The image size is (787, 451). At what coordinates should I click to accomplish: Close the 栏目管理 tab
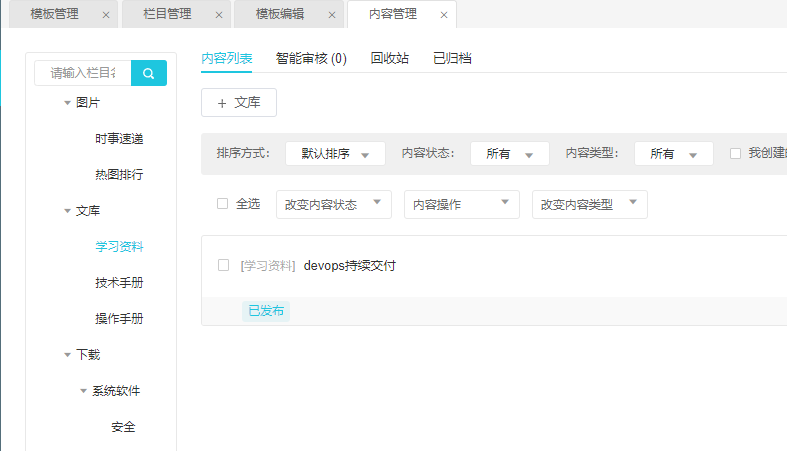pyautogui.click(x=219, y=15)
